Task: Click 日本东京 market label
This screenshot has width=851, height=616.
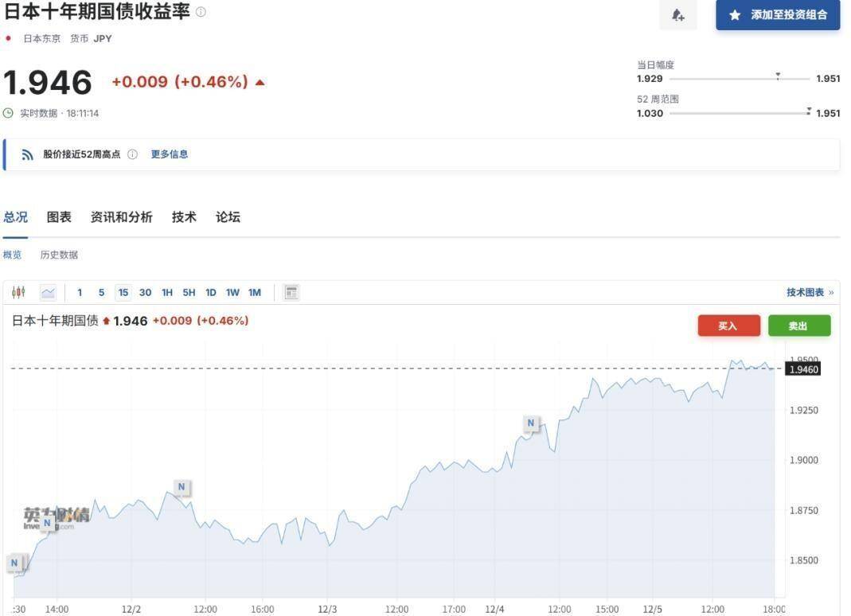Action: 41,38
